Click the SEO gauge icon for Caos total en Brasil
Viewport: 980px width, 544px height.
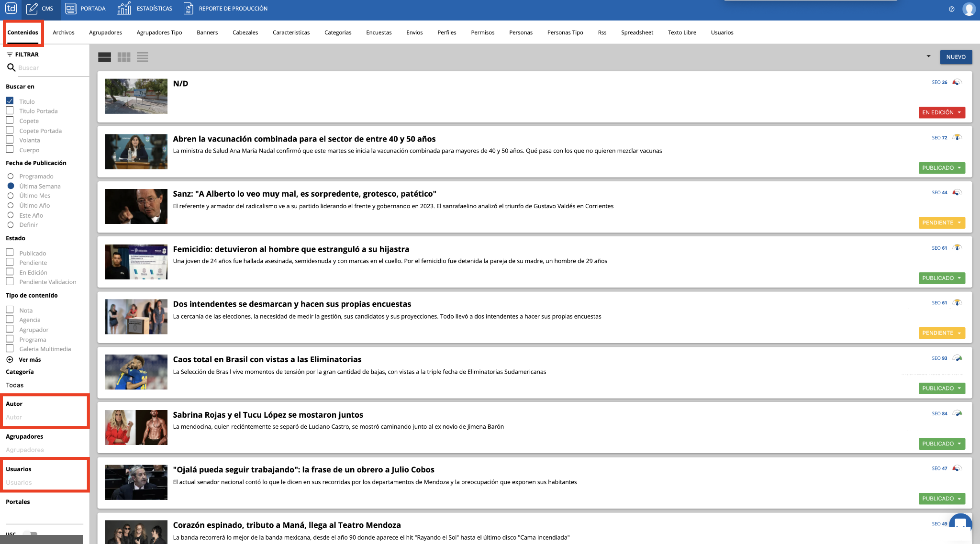tap(957, 358)
